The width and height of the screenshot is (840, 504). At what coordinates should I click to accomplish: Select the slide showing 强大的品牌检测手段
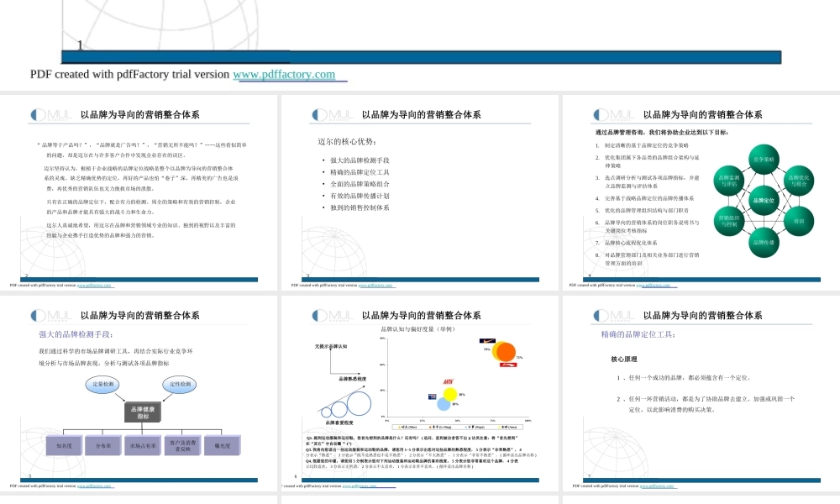pos(139,395)
